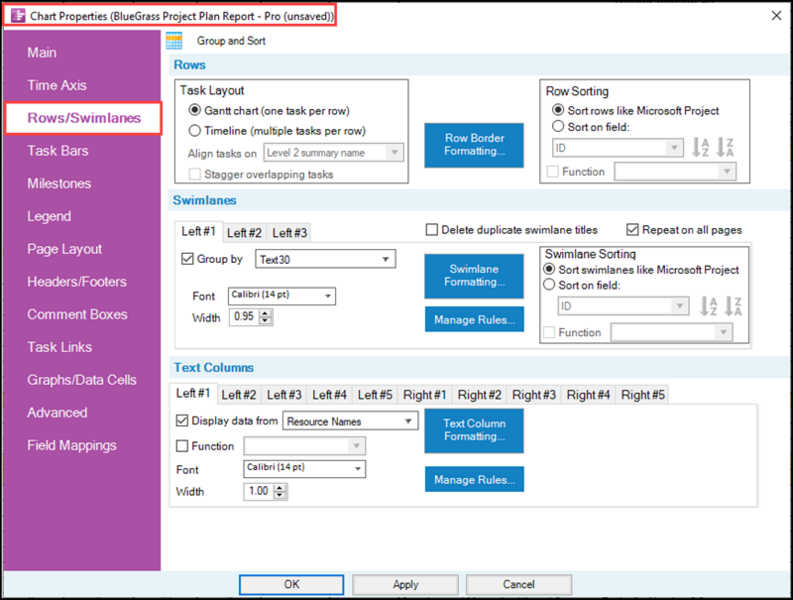Close the Chart Properties dialog
Viewport: 793px width, 600px height.
(776, 16)
